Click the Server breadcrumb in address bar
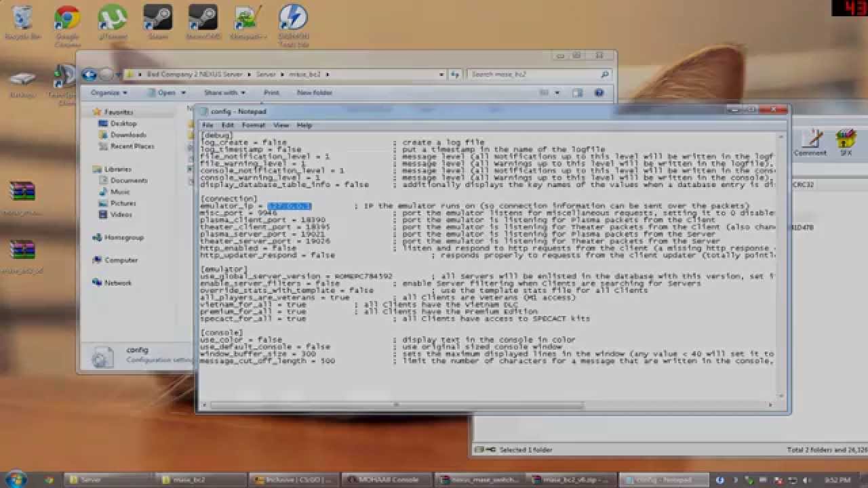Viewport: 868px width, 488px height. click(266, 75)
